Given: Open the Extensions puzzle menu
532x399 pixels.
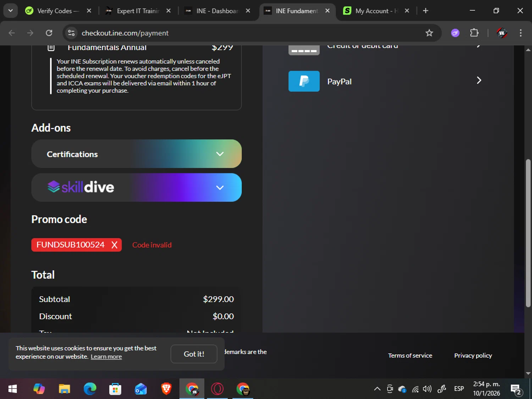Looking at the screenshot, I should click(474, 33).
